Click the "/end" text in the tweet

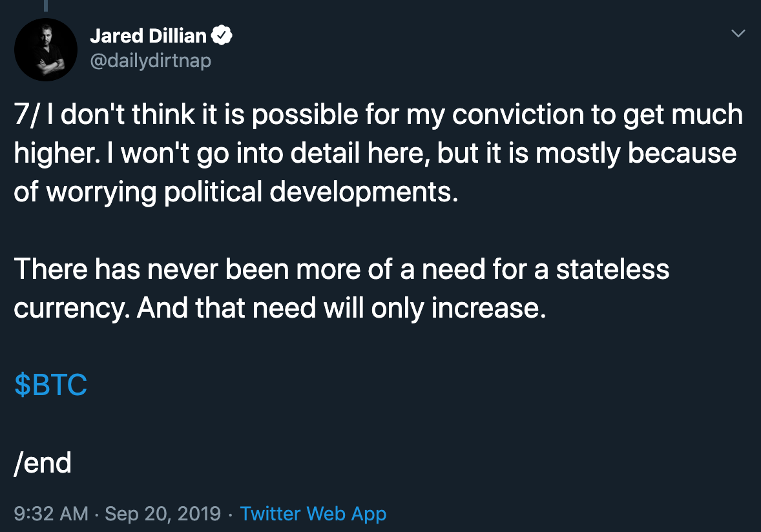43,463
